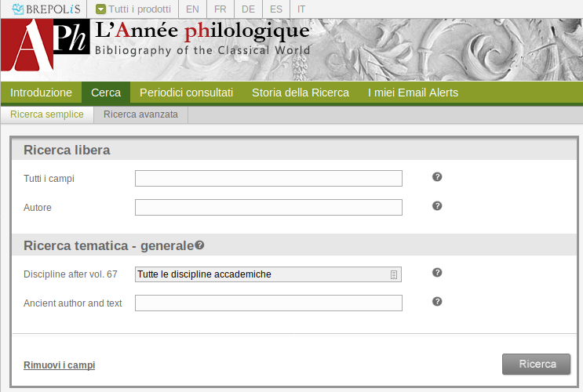Switch language to DE
The height and width of the screenshot is (392, 583).
click(x=248, y=9)
